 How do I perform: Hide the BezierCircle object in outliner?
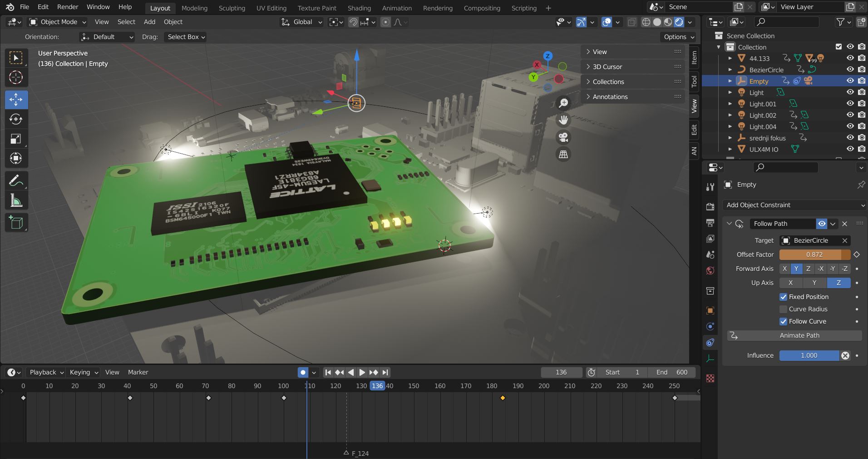point(850,70)
